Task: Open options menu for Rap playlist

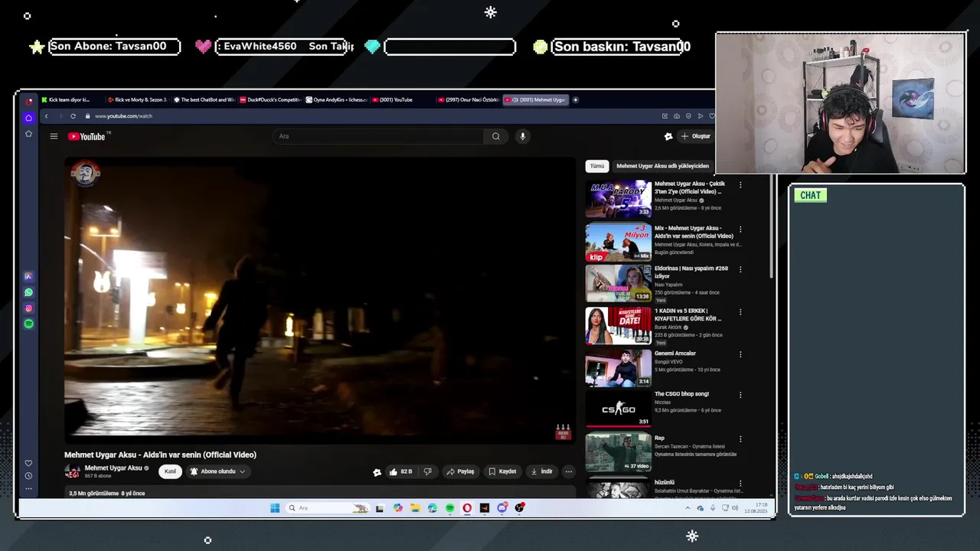Action: click(740, 439)
